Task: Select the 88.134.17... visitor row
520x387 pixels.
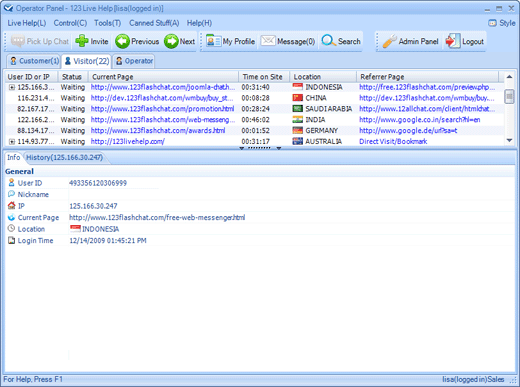Action: pyautogui.click(x=254, y=130)
